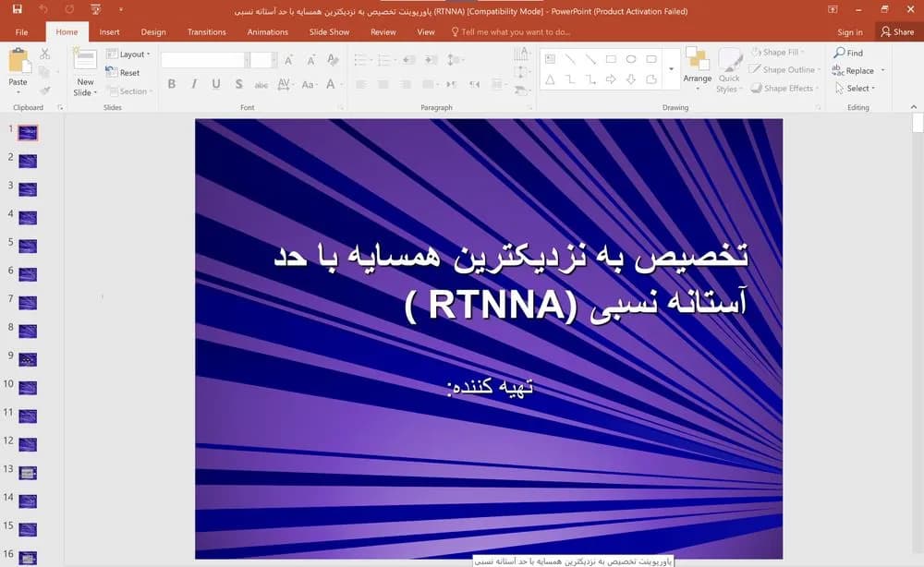This screenshot has height=567, width=924.
Task: Open Change Case menu
Action: click(308, 84)
